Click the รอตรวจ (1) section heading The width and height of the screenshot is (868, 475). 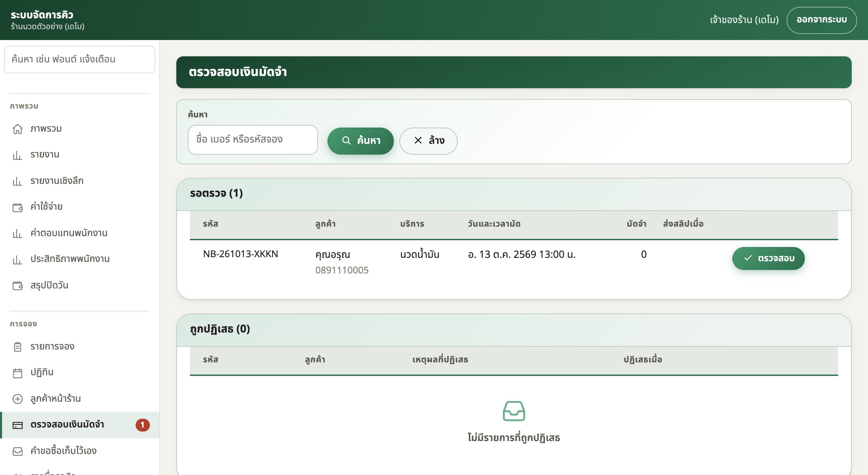[x=216, y=193]
